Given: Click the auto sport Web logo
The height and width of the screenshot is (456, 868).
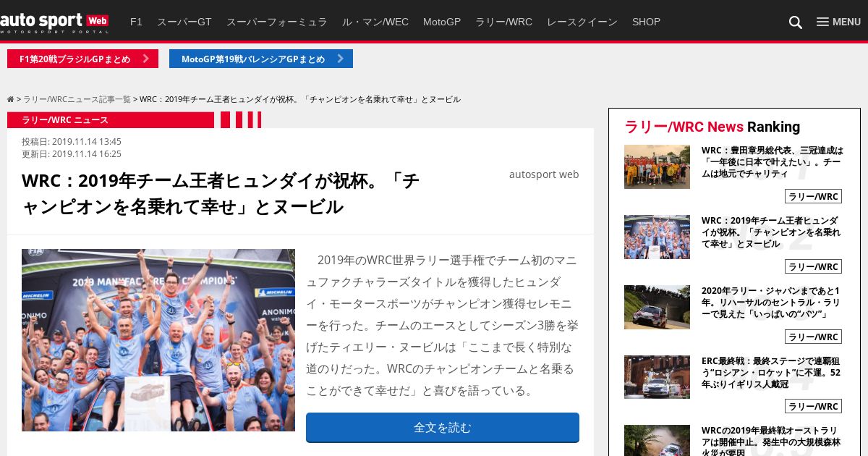Looking at the screenshot, I should [x=54, y=23].
